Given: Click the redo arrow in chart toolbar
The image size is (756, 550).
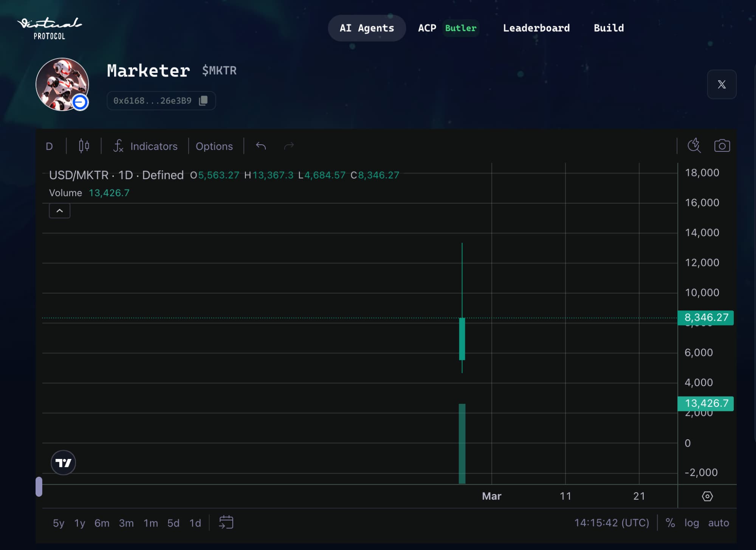Looking at the screenshot, I should 289,146.
